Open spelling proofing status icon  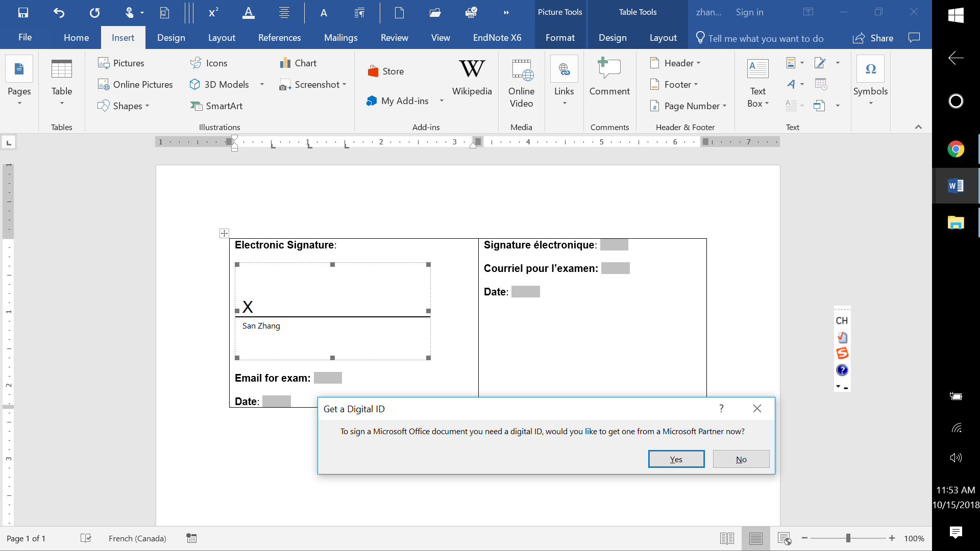tap(86, 539)
